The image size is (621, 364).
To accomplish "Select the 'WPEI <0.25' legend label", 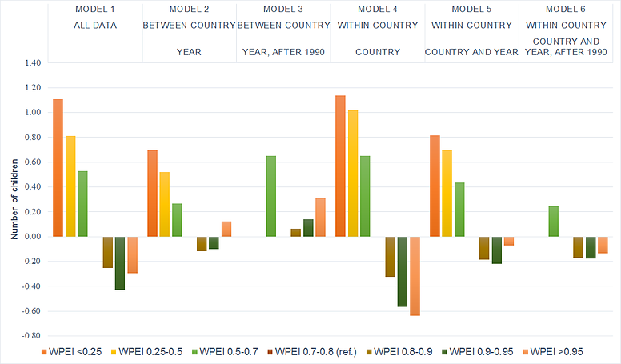I will point(75,352).
